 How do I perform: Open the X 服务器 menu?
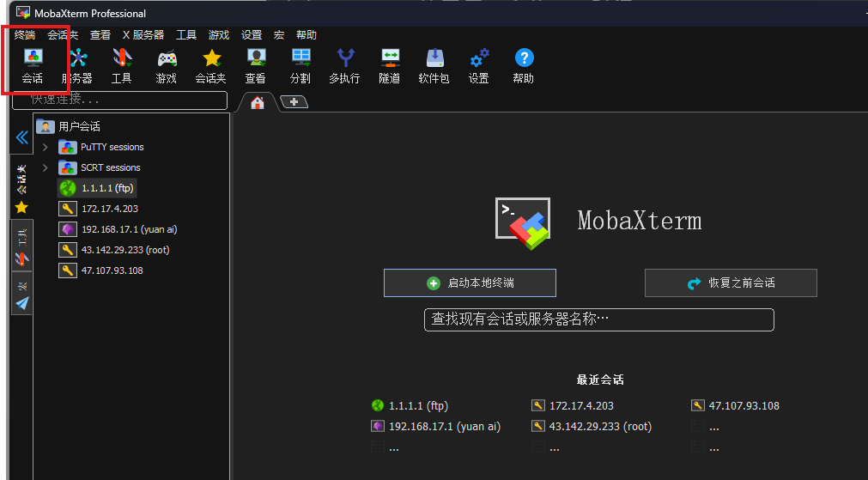143,35
